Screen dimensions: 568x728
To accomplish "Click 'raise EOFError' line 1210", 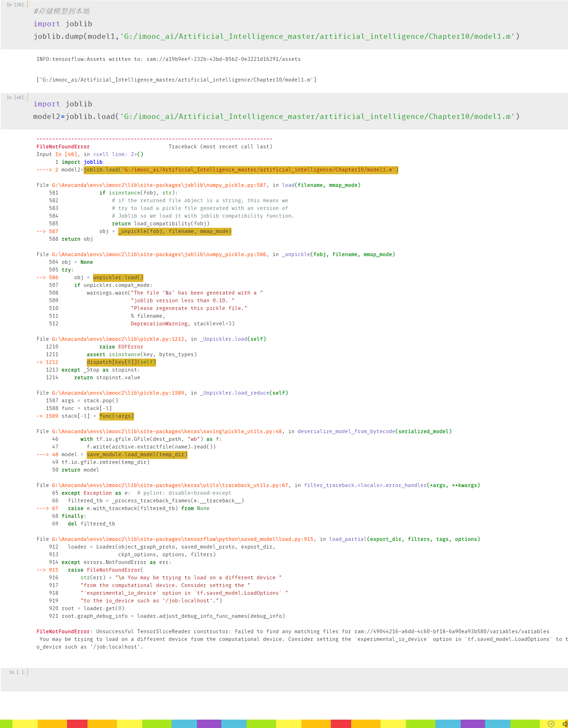I will tap(121, 347).
